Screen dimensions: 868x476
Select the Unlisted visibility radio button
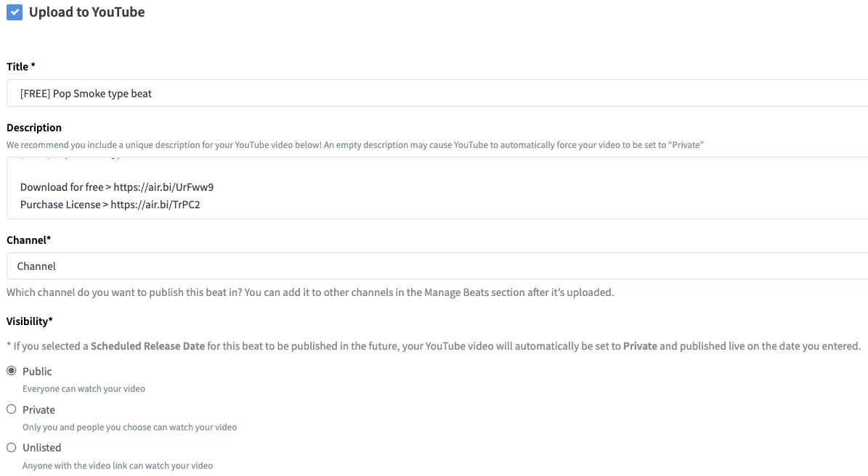click(12, 448)
